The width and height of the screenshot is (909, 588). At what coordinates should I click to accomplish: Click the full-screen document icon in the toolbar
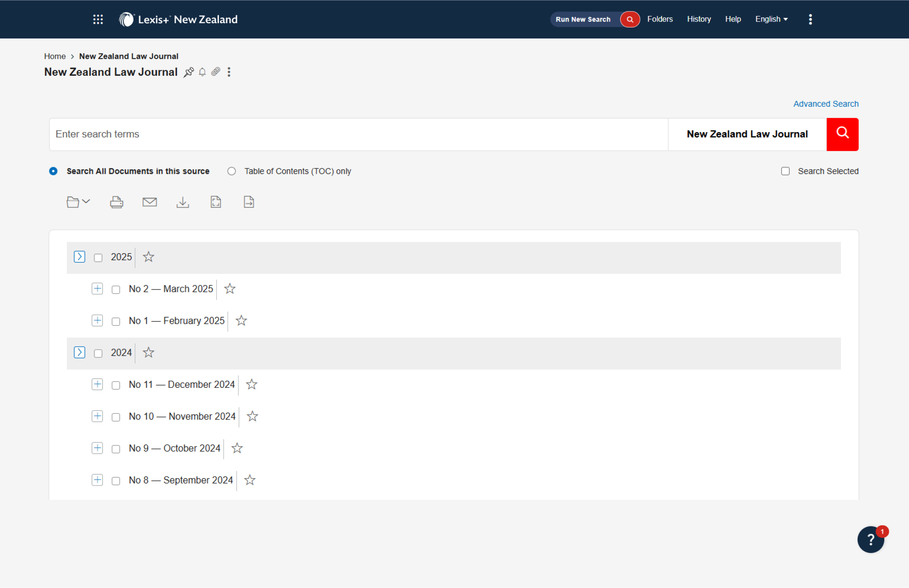coord(216,202)
